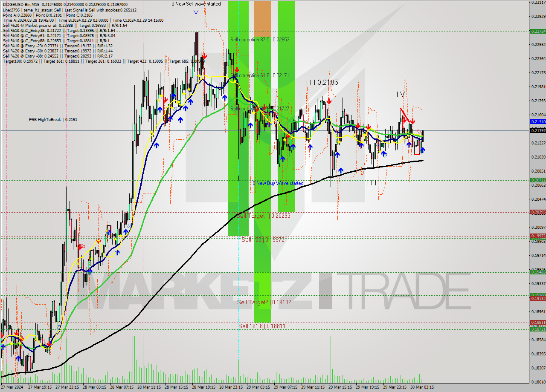Click the green 0.19485 price tag

(537, 272)
